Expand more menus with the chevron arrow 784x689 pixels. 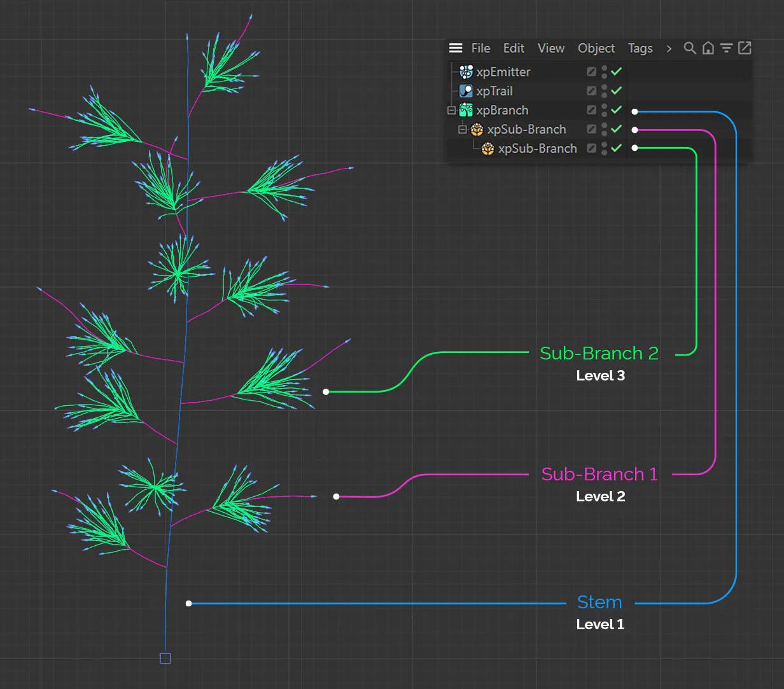point(669,48)
